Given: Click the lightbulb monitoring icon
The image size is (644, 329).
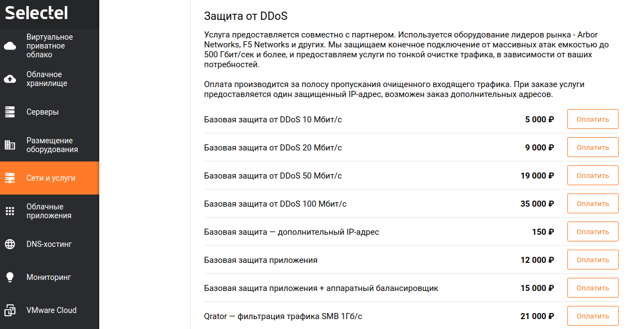Looking at the screenshot, I should pos(10,277).
